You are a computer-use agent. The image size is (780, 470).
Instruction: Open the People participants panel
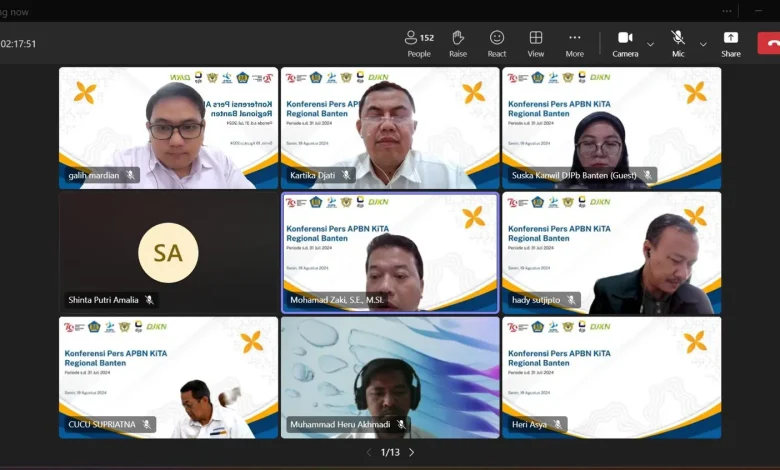pyautogui.click(x=419, y=43)
